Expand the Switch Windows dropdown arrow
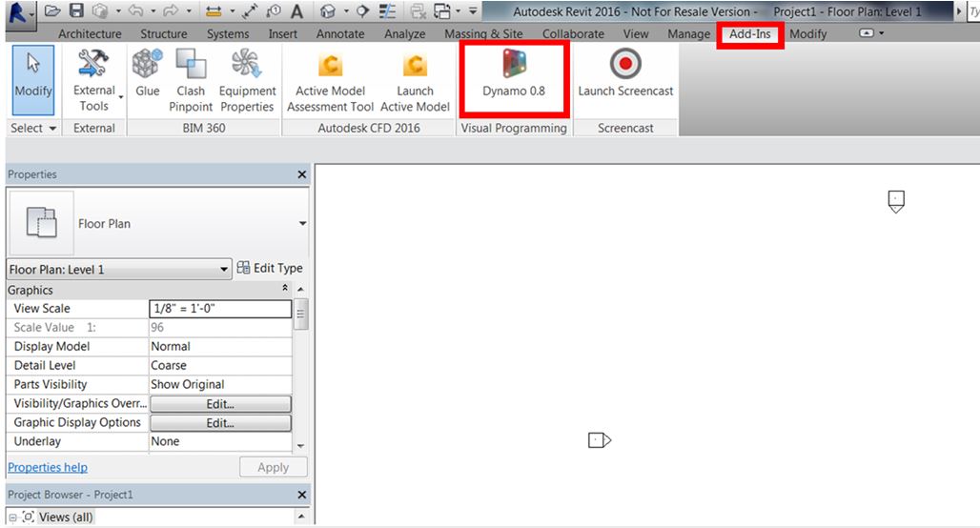980x528 pixels. 459,11
